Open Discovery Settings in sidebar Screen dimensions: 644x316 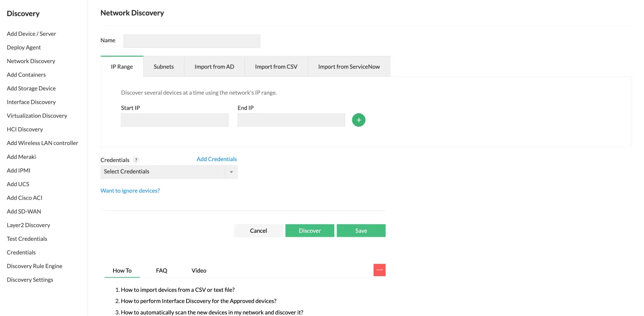[x=30, y=279]
